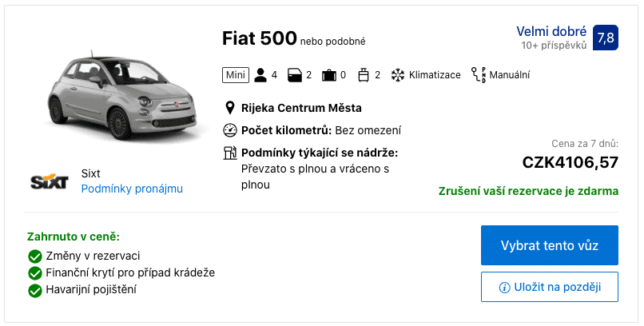The height and width of the screenshot is (326, 644).
Task: Click the fuel pump policy icon
Action: [230, 153]
